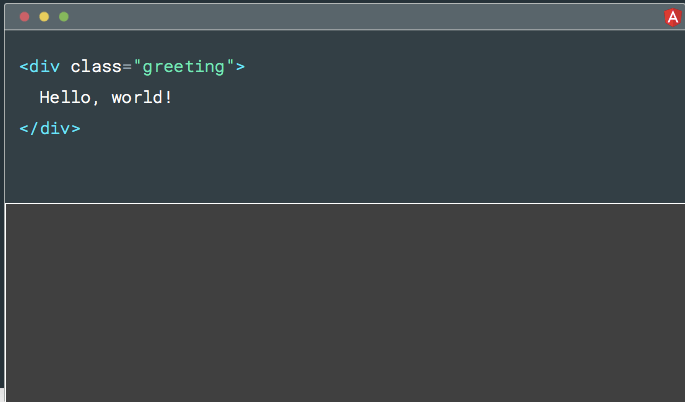Image resolution: width=685 pixels, height=402 pixels.
Task: Click the empty title bar area
Action: [350, 17]
